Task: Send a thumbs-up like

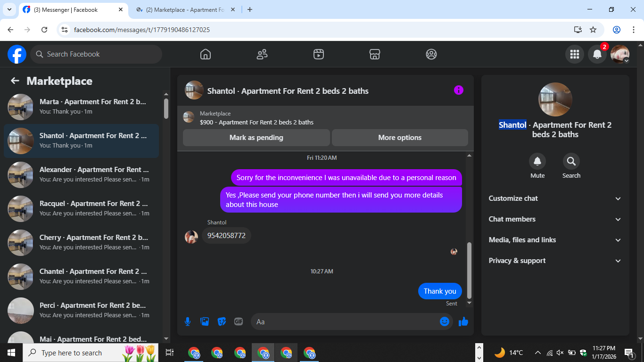Action: pos(463,321)
